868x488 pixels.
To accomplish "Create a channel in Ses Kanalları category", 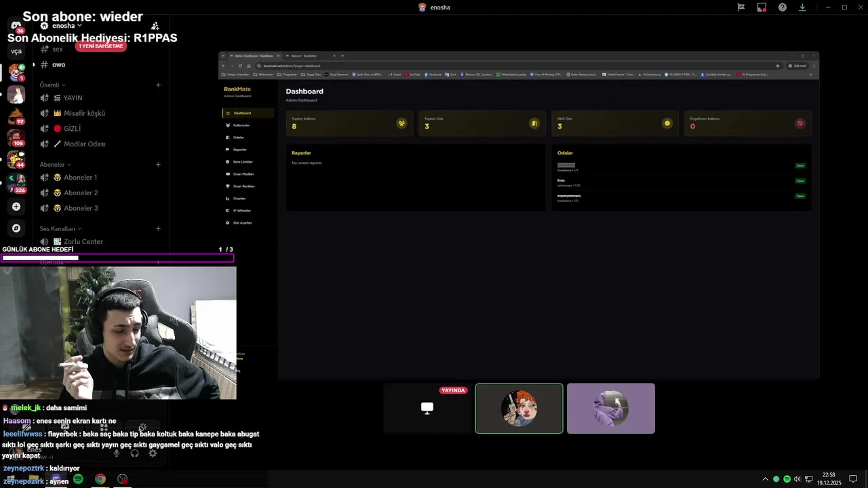I will coord(158,229).
